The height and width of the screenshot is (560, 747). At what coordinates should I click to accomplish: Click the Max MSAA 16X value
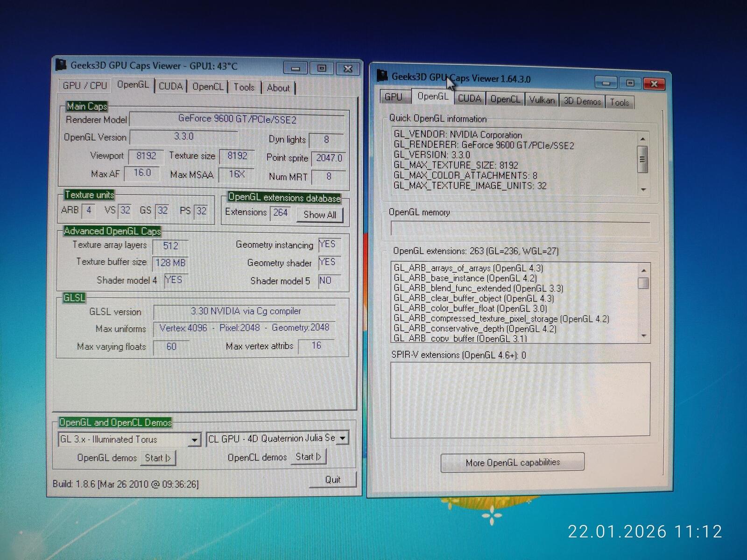coord(237,175)
